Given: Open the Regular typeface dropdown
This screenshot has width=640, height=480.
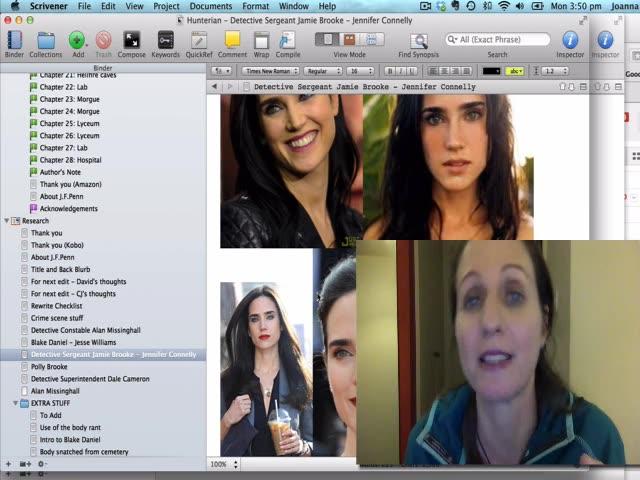Looking at the screenshot, I should point(323,71).
